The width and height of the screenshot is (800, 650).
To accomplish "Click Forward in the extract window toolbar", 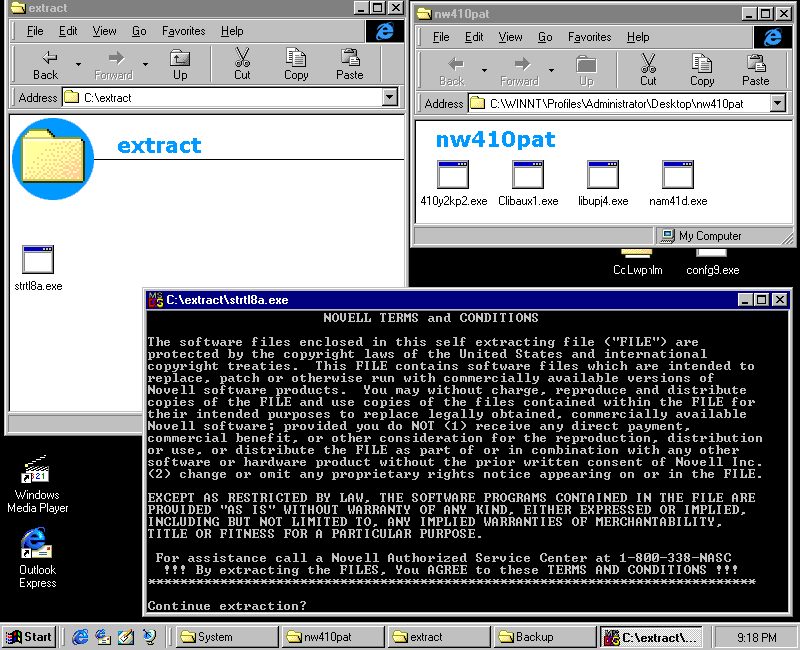I will click(113, 65).
